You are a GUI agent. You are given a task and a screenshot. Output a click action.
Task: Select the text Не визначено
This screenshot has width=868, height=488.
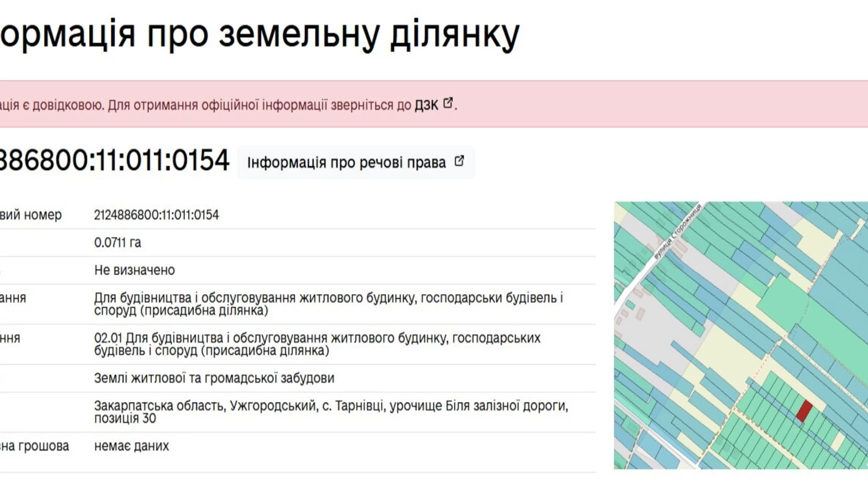(134, 270)
